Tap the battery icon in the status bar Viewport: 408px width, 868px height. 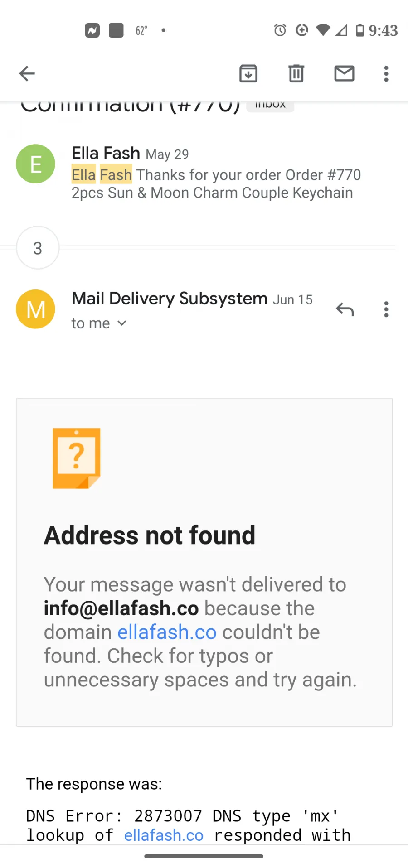[x=360, y=30]
